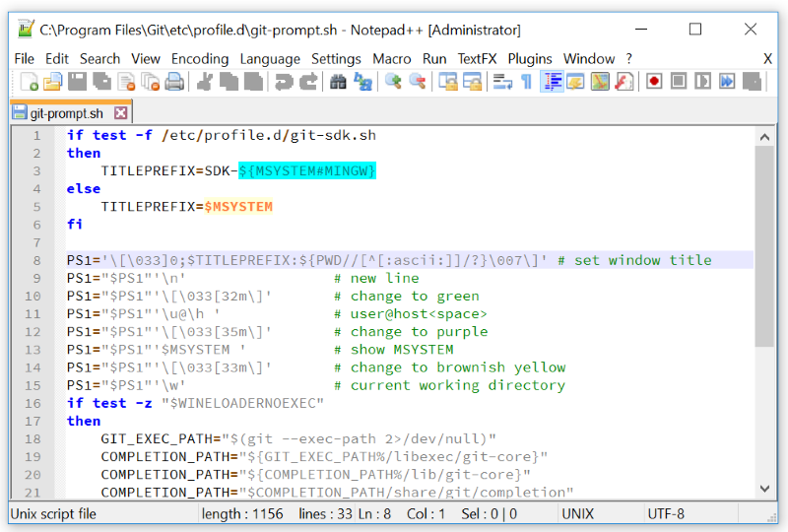Click the lightning-bolt window toolbar icon
Image resolution: width=788 pixels, height=532 pixels.
576,82
